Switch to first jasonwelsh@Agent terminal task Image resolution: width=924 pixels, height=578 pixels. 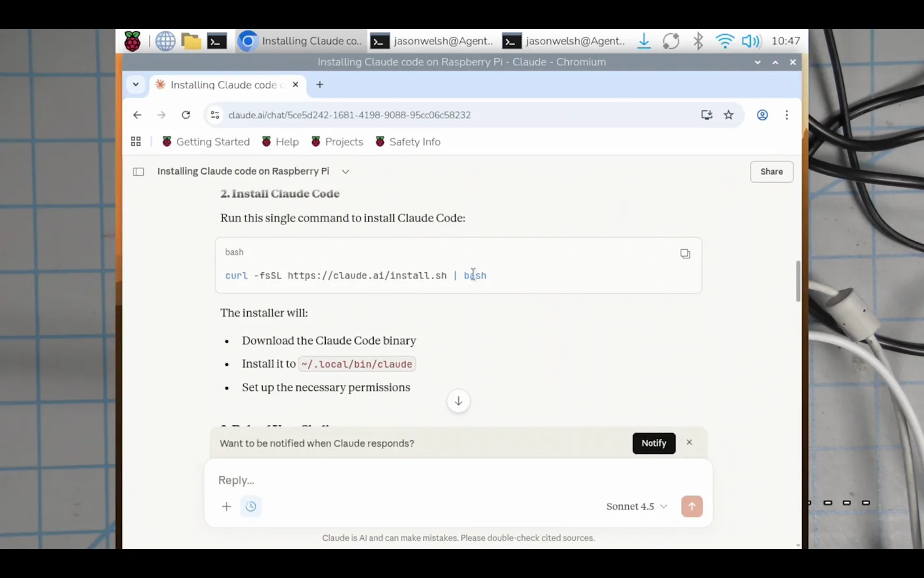pyautogui.click(x=433, y=41)
